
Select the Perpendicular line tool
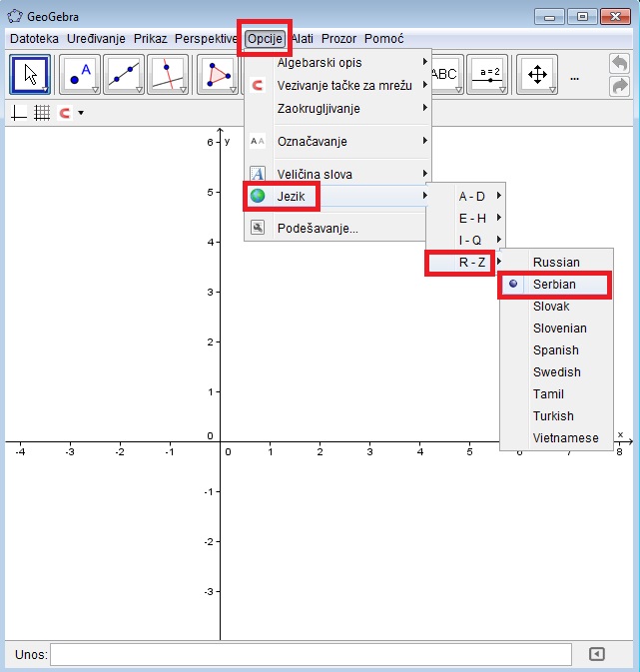(168, 74)
